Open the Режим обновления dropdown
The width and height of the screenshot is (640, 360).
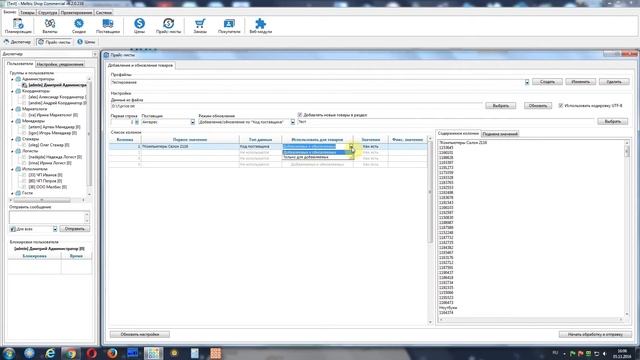coord(293,122)
